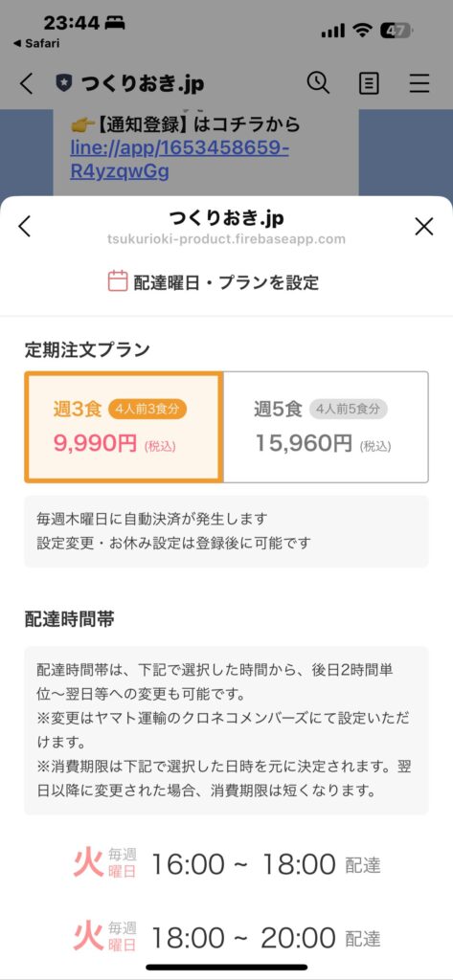Tap the 4人前5食分 gray badge
The width and height of the screenshot is (453, 980).
point(348,410)
